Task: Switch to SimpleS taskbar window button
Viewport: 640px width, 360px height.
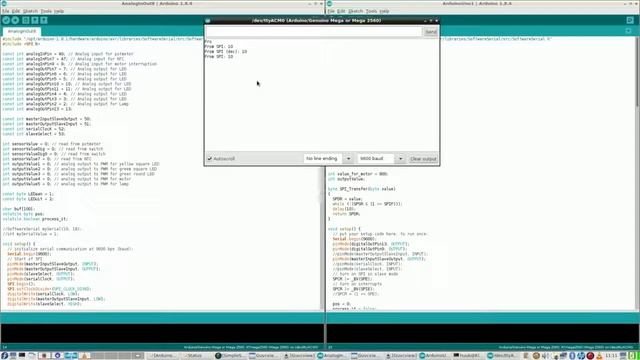Action: [231, 356]
